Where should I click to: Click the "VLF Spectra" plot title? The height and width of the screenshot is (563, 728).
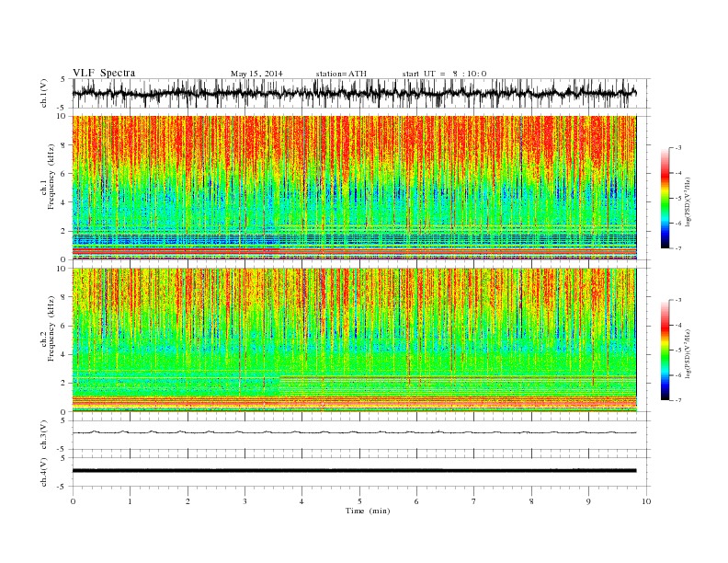(x=104, y=73)
